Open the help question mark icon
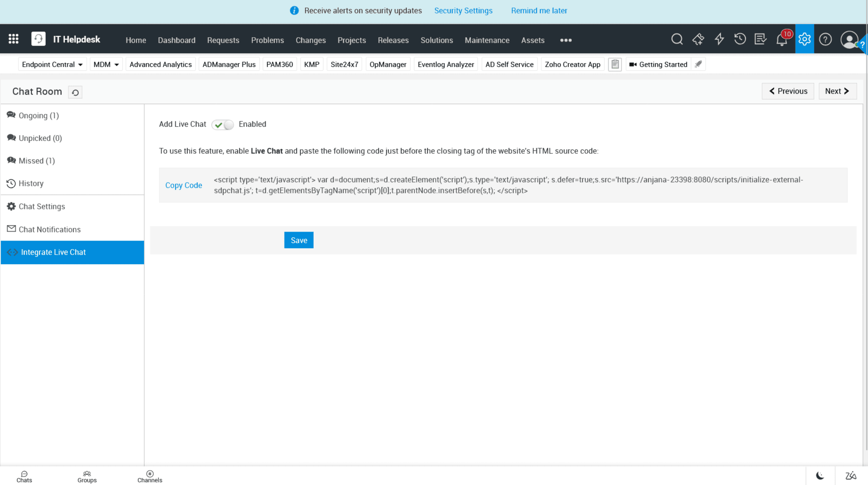This screenshot has height=485, width=868. pos(825,39)
